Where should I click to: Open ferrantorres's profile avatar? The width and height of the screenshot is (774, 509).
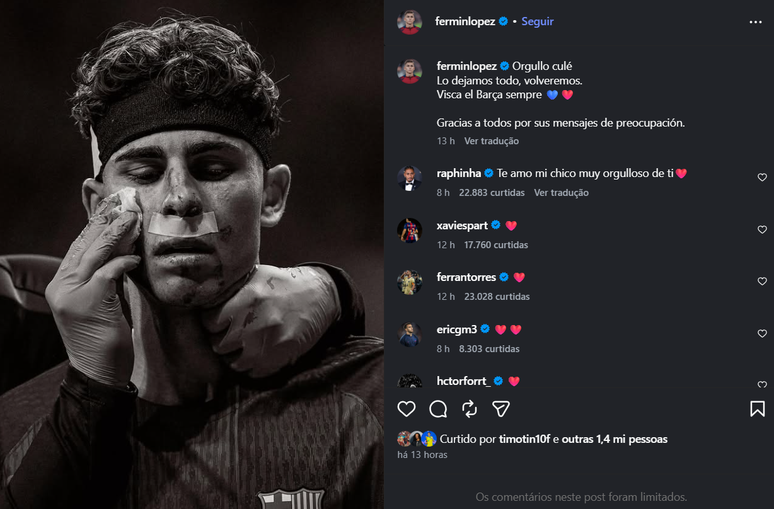410,282
